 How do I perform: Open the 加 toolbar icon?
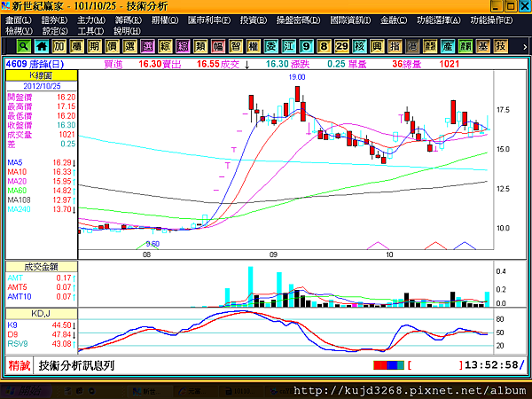tap(59, 46)
